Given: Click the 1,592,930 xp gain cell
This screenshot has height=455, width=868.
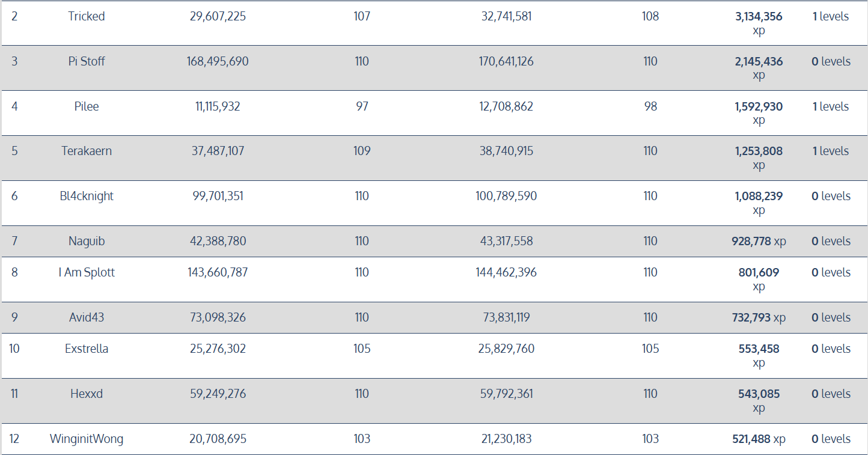Looking at the screenshot, I should [759, 113].
